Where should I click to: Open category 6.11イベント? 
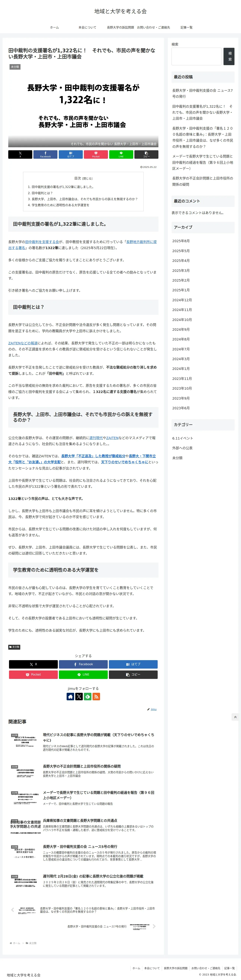pyautogui.click(x=183, y=438)
